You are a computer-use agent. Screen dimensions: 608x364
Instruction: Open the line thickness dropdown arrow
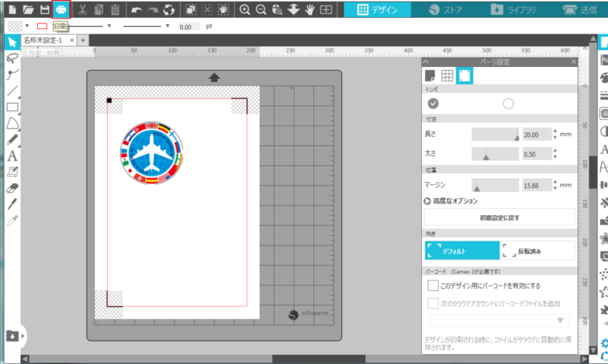click(167, 26)
